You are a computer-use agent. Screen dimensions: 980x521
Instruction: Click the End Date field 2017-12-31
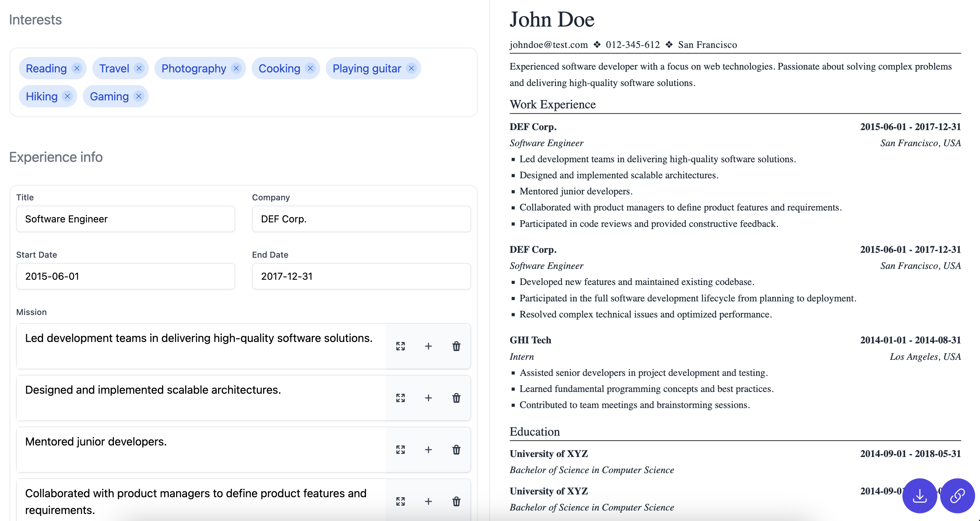pyautogui.click(x=361, y=276)
